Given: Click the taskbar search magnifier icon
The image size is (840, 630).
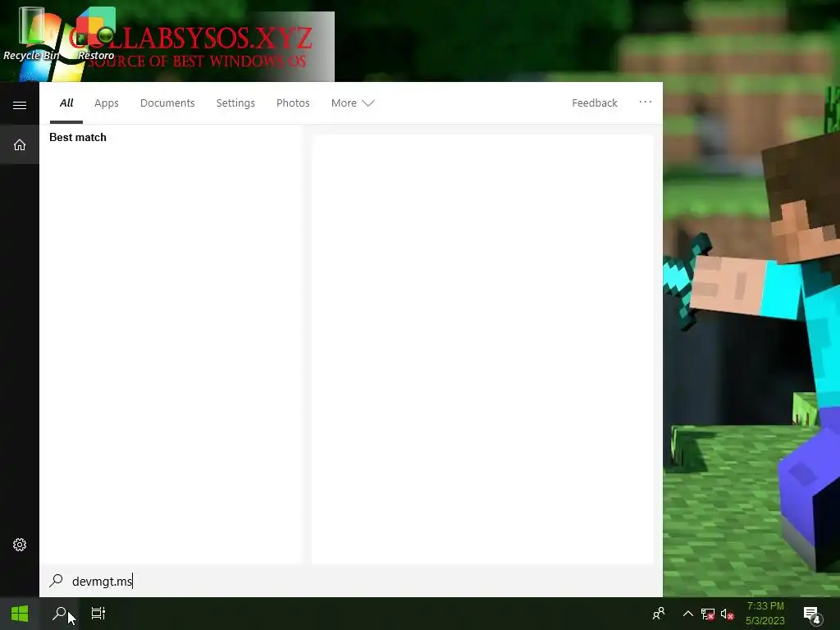Looking at the screenshot, I should click(59, 614).
